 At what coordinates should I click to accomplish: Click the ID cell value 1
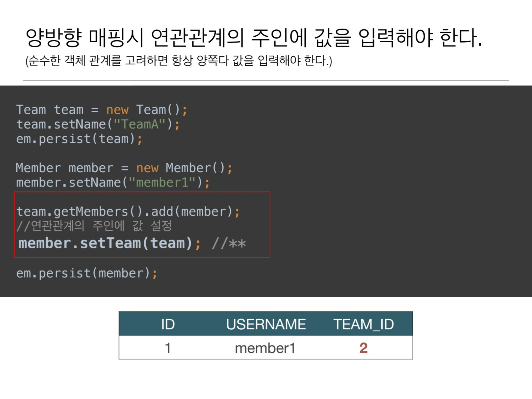[168, 348]
